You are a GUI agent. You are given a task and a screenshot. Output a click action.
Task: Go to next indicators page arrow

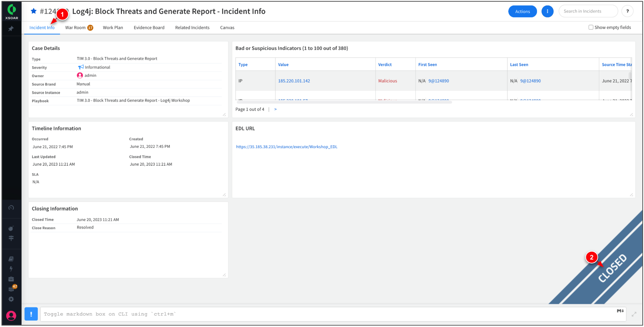pos(275,109)
